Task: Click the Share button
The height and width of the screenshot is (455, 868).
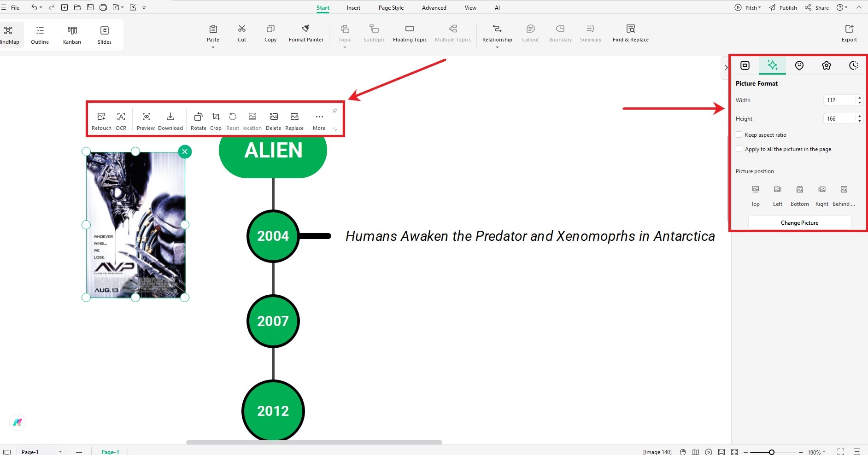Action: tap(817, 7)
